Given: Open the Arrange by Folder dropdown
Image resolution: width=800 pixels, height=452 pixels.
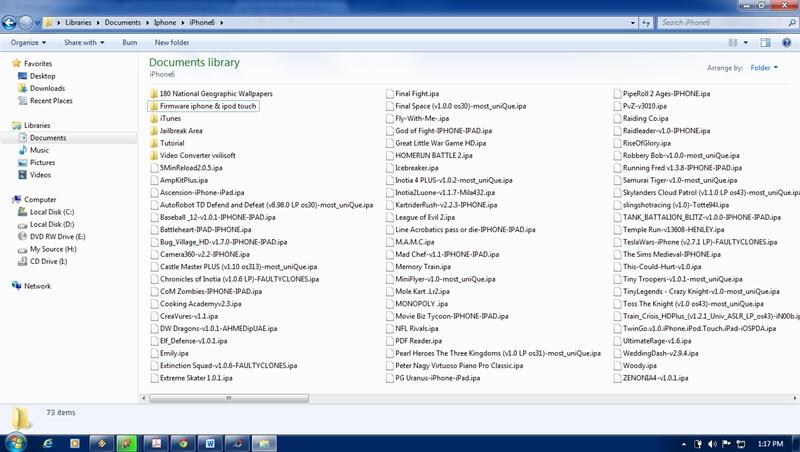Looking at the screenshot, I should coord(764,67).
